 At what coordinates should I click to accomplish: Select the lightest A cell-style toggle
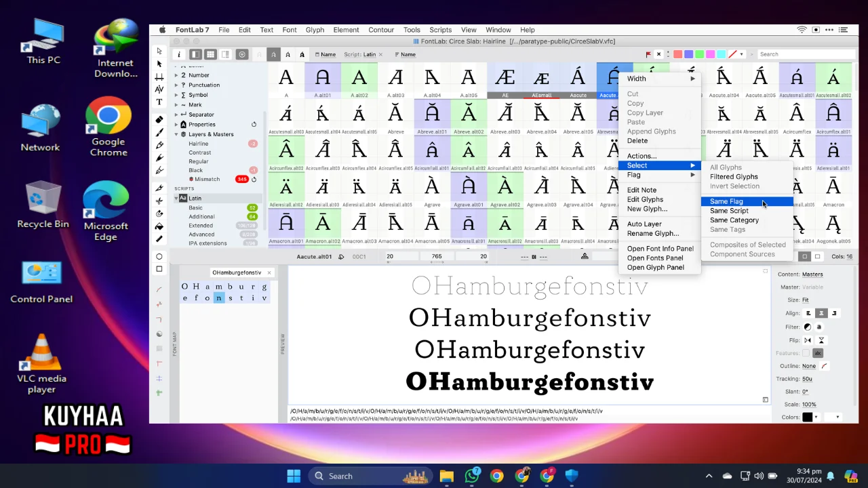pos(260,54)
